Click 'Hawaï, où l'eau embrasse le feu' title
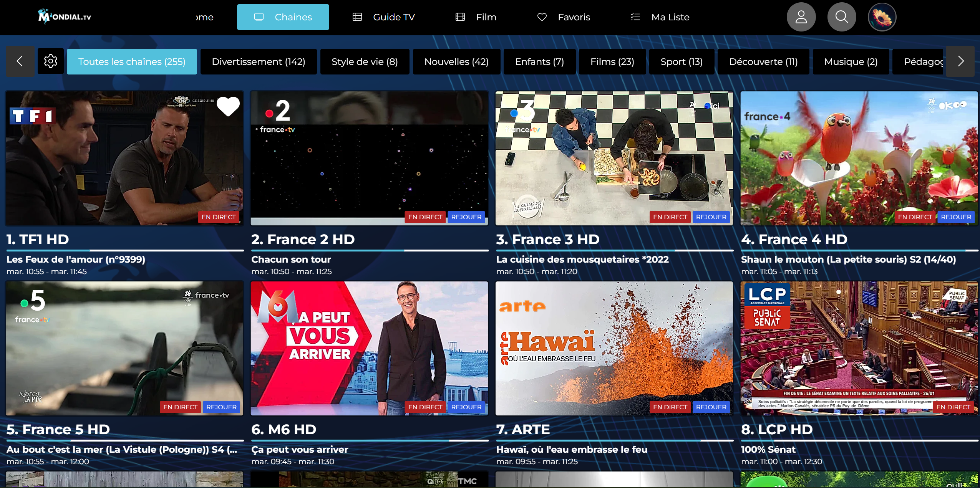Viewport: 980px width, 488px height. pos(572,449)
